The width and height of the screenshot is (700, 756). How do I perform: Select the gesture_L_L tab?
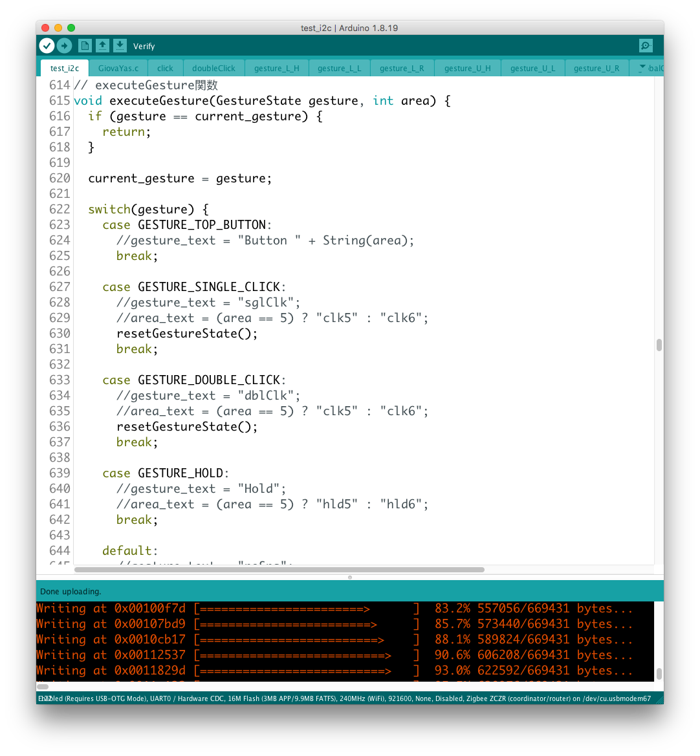click(339, 68)
